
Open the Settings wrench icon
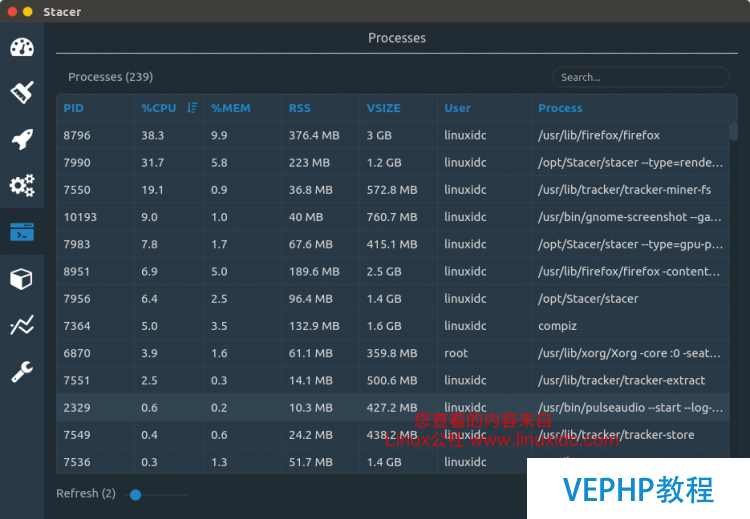pos(22,371)
